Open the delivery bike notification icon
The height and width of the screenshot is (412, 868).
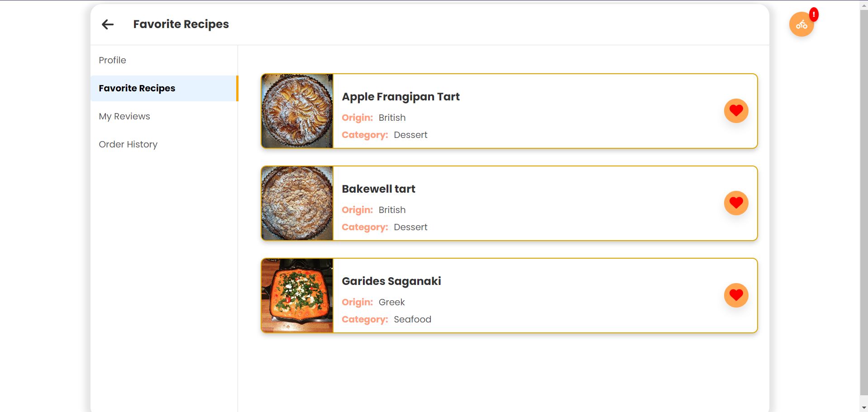(x=801, y=25)
